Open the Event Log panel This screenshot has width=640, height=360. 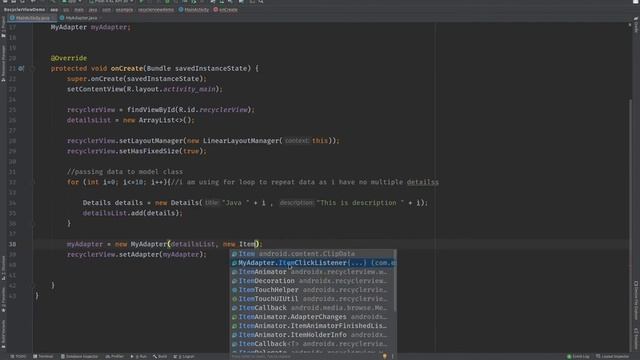click(x=578, y=356)
